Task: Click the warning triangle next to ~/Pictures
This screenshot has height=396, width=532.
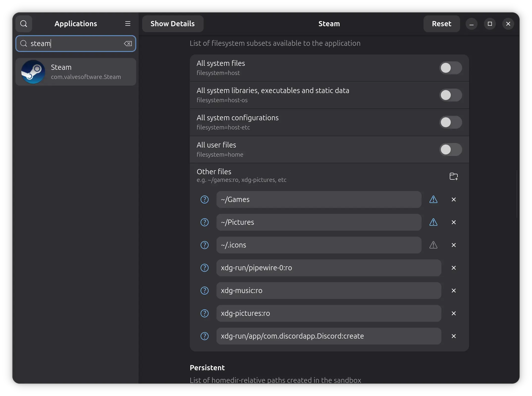Action: [433, 222]
